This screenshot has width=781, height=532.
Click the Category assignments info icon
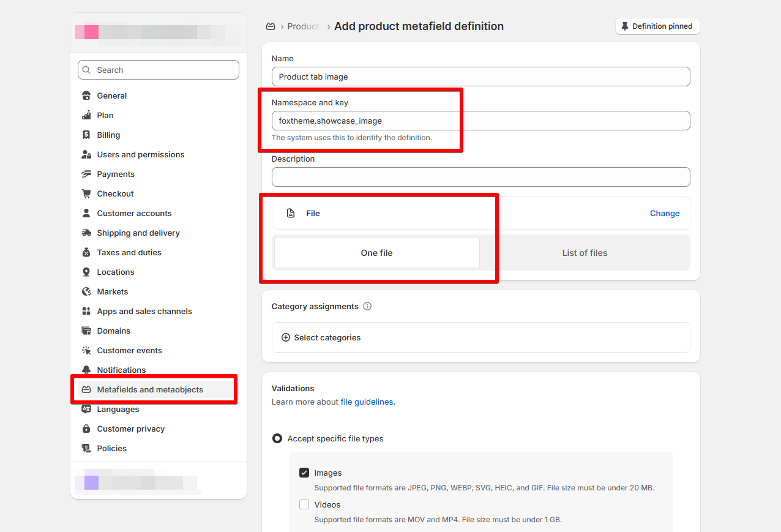tap(367, 307)
